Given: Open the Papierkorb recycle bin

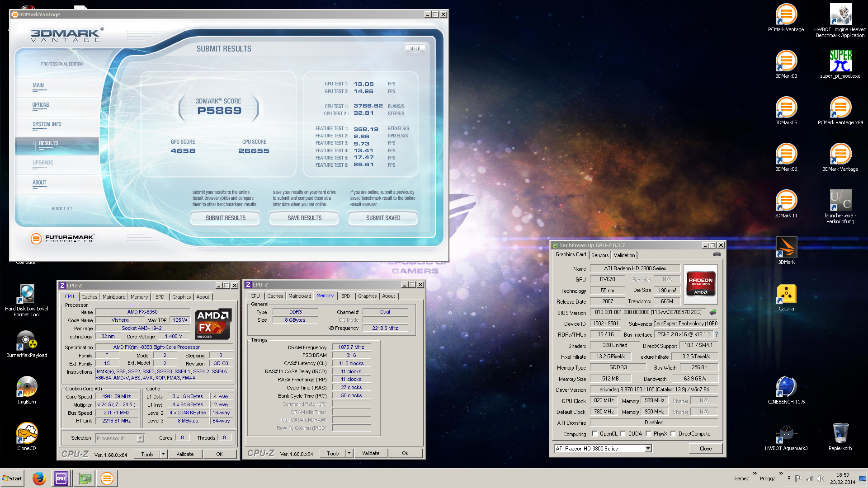Looking at the screenshot, I should 840,436.
